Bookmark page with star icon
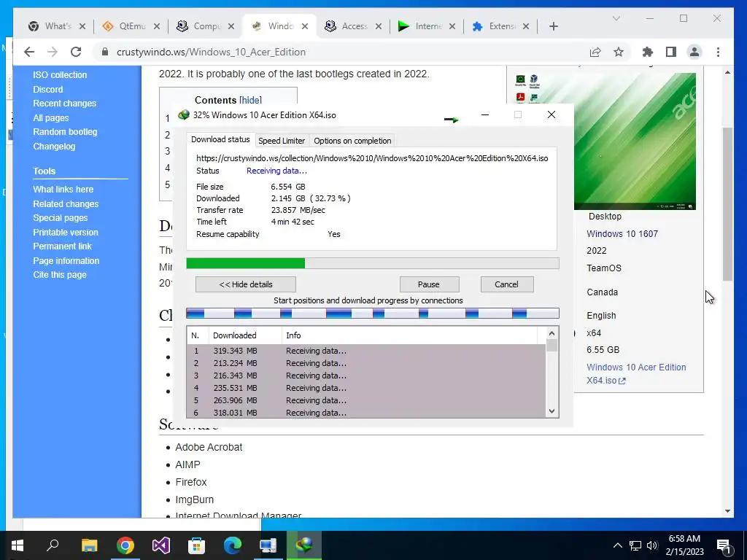 coord(619,52)
